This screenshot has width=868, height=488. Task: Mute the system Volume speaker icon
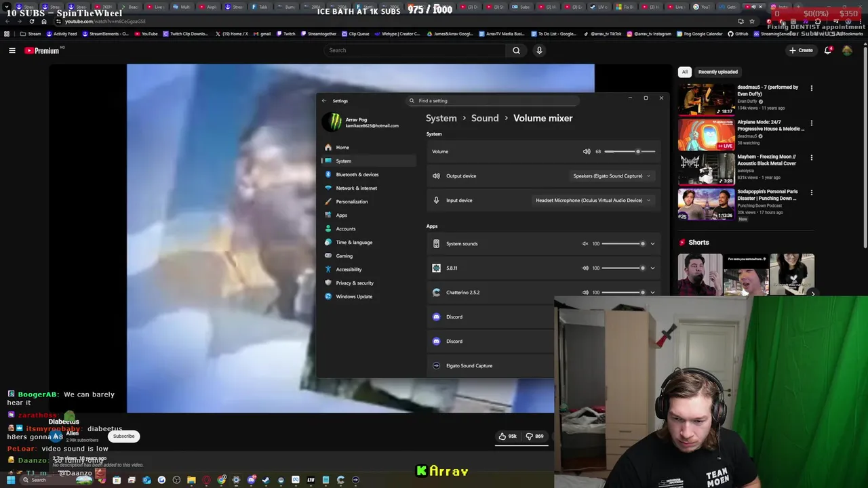coord(587,152)
